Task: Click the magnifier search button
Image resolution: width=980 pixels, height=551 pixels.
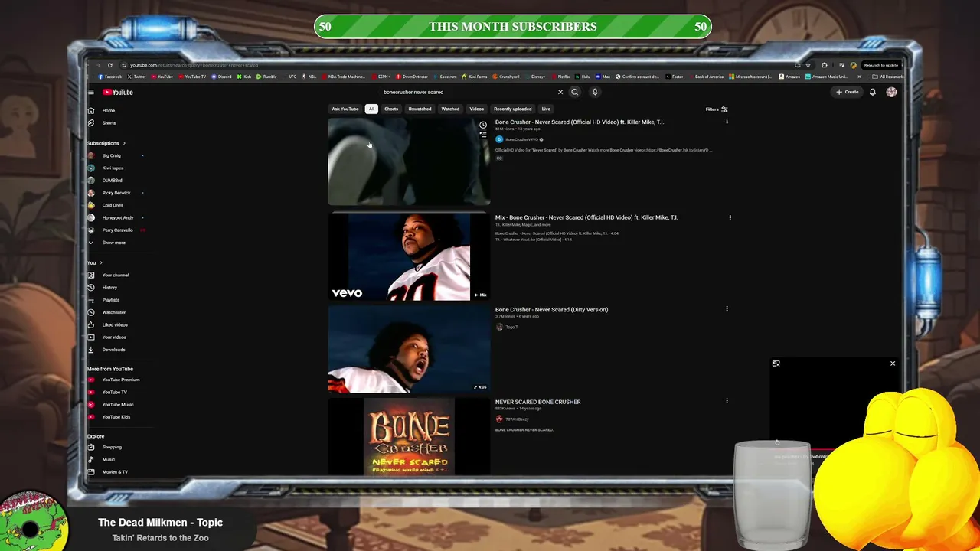Action: 574,92
